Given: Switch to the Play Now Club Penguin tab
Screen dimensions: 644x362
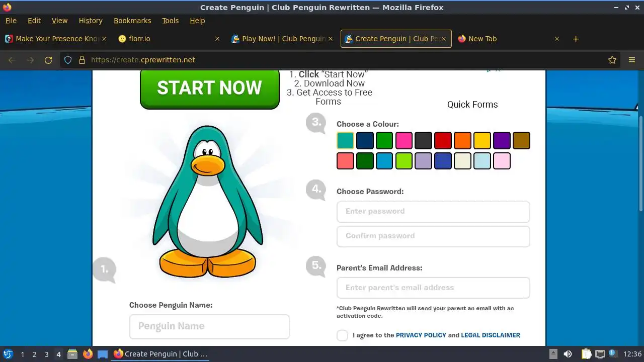Looking at the screenshot, I should coord(283,39).
